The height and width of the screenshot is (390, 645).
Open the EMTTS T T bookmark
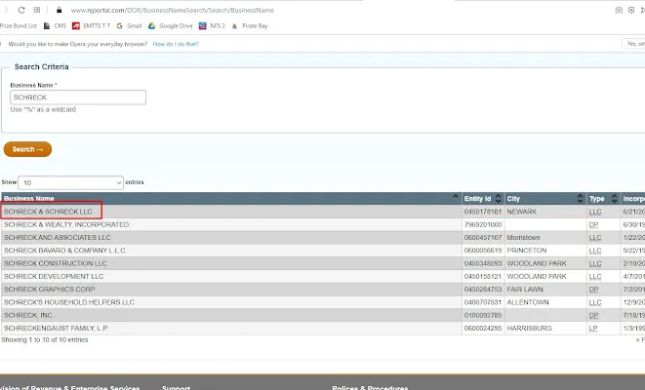[91, 26]
